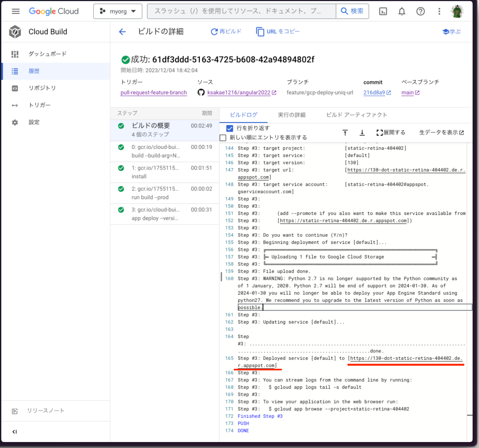479x448 pixels.
Task: Open the hamburger navigation menu
Action: coord(16,11)
